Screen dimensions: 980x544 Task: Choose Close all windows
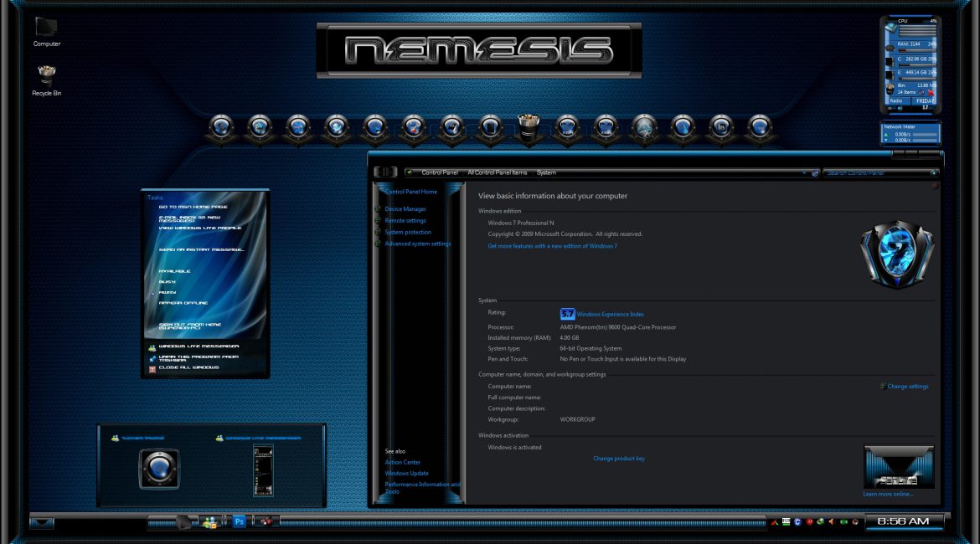click(188, 367)
